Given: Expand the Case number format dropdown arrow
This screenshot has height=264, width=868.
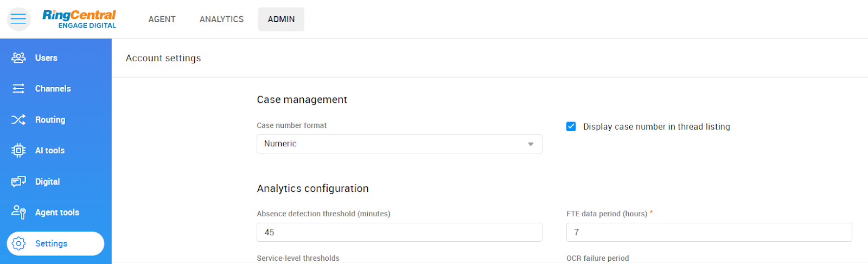Looking at the screenshot, I should pos(531,144).
